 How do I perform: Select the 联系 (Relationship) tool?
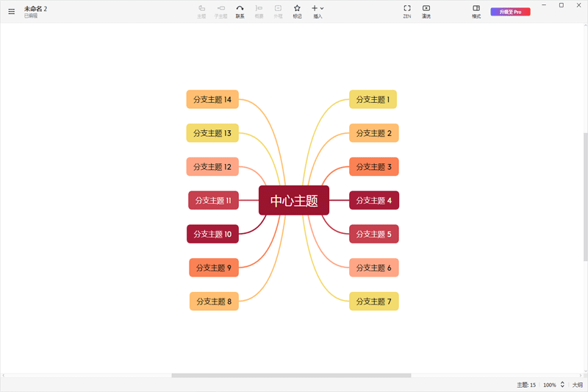click(x=240, y=11)
